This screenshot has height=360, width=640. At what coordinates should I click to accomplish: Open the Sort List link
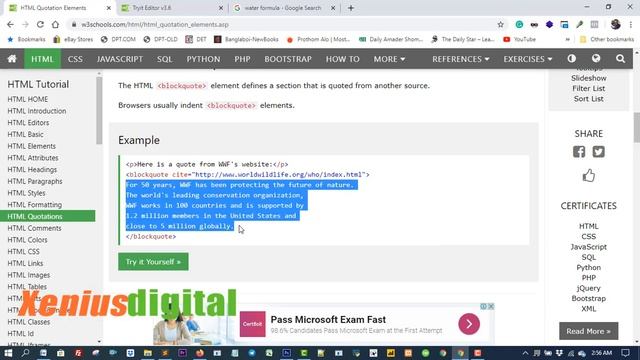(x=589, y=99)
